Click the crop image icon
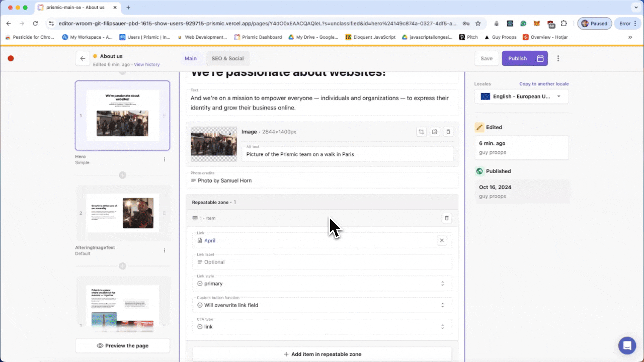This screenshot has height=362, width=644. tap(421, 132)
